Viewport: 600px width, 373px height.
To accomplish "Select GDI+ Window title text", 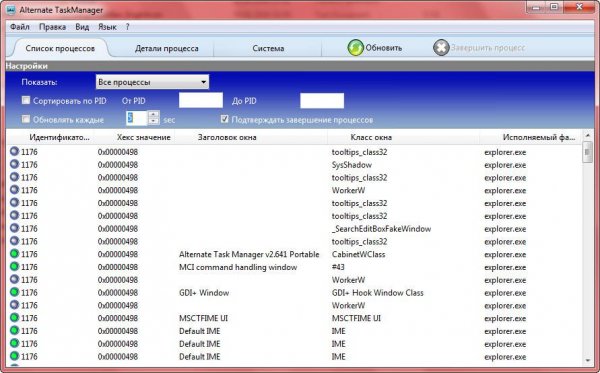I will [204, 293].
